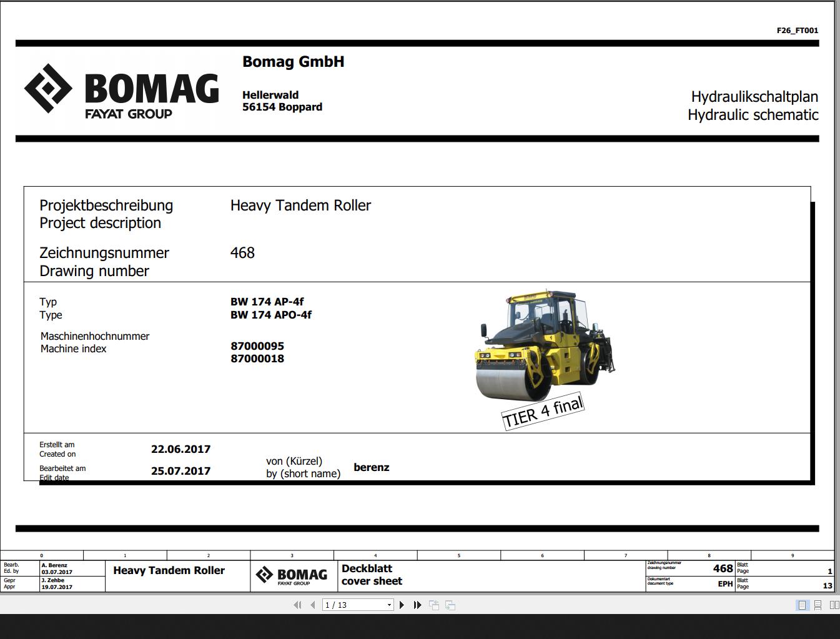Go to the first page button

click(297, 605)
